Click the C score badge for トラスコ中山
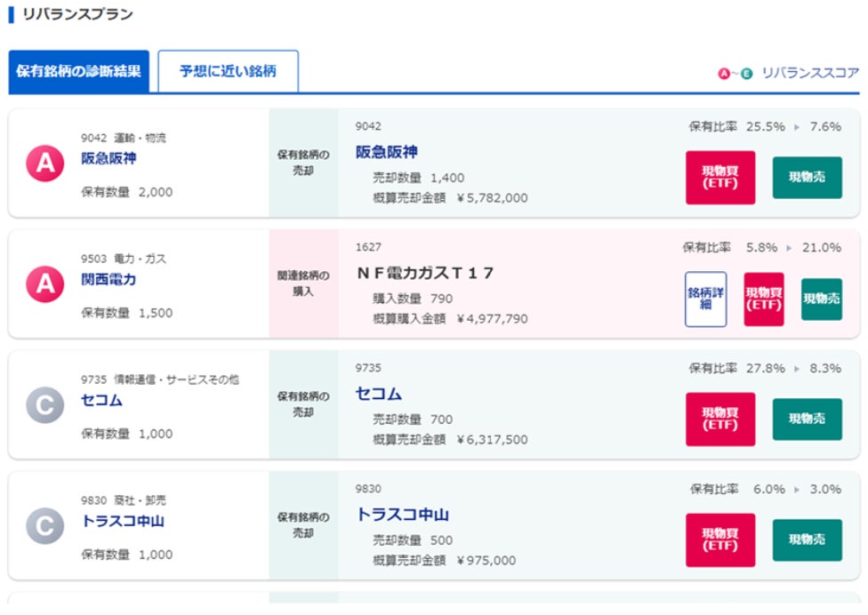Screen dimensions: 868x615 coord(44,526)
